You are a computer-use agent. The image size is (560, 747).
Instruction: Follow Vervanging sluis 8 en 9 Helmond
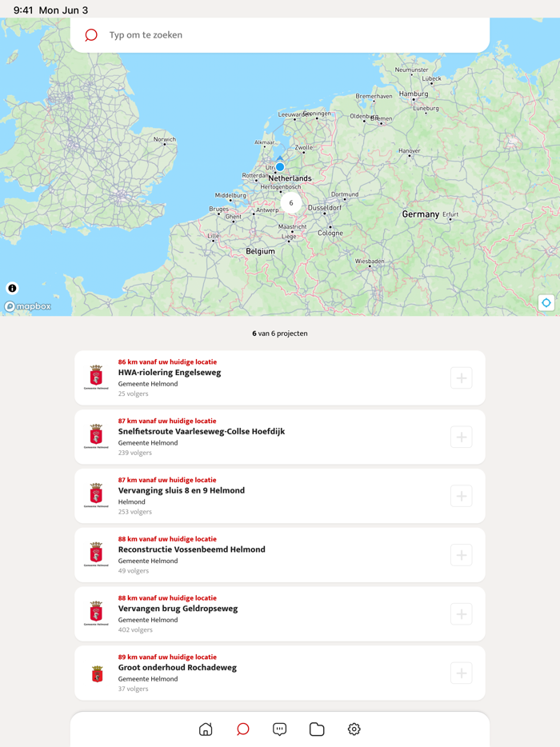coord(462,497)
